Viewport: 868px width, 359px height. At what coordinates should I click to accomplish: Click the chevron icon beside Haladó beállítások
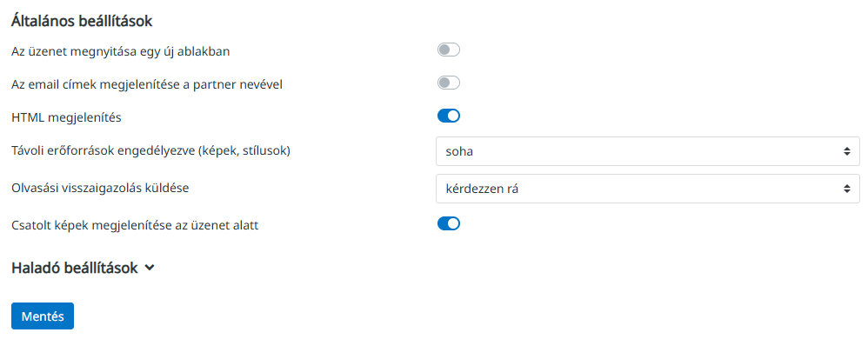coord(150,269)
